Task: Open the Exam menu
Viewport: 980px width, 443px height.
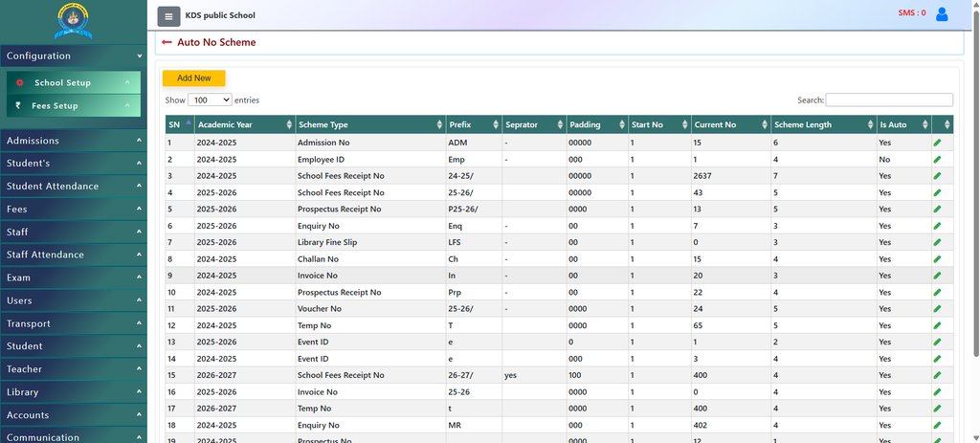Action: click(73, 277)
